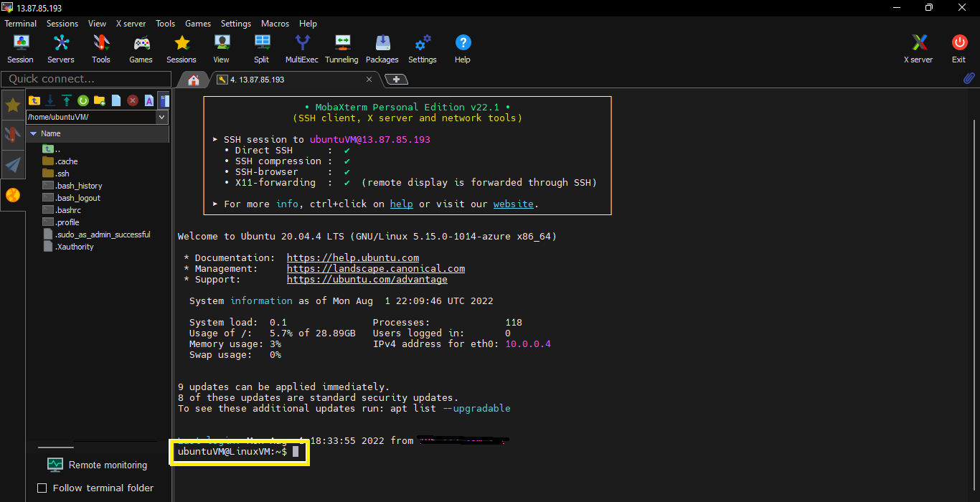The height and width of the screenshot is (502, 980).
Task: Click the blue panel icon at SFTP toolbar end
Action: pos(164,100)
